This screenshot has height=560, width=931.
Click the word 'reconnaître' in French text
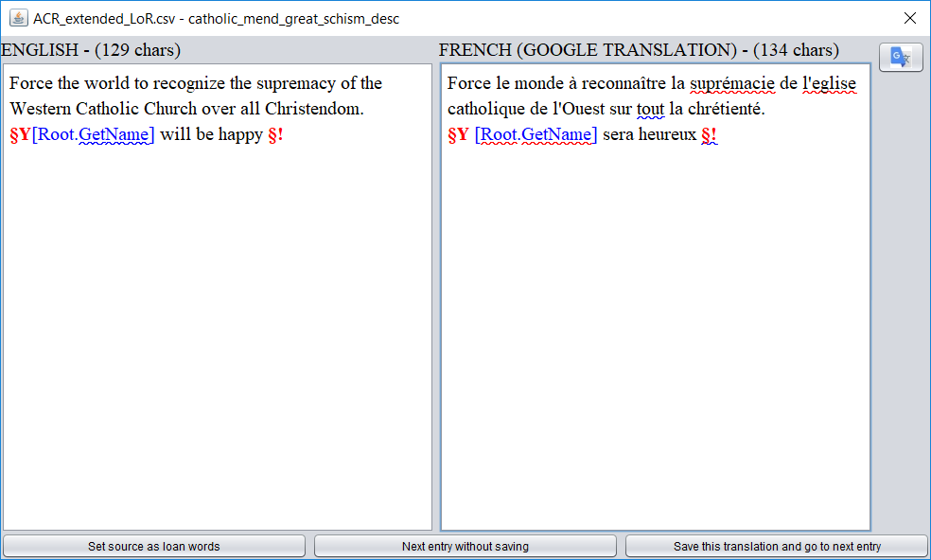point(624,84)
